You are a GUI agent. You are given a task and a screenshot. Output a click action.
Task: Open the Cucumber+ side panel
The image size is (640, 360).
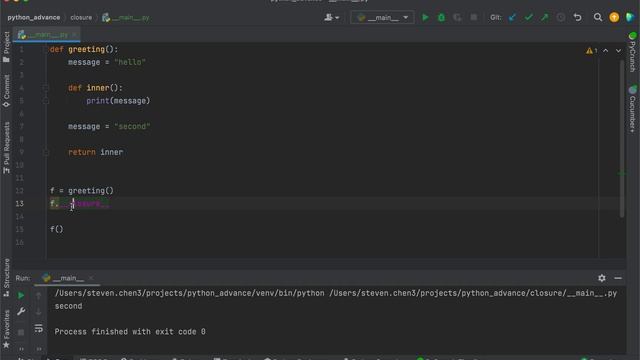point(632,109)
